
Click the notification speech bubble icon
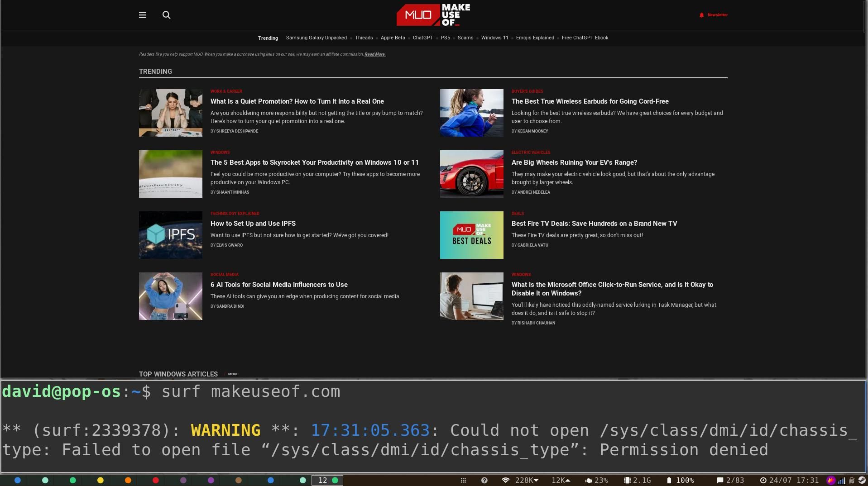click(720, 480)
